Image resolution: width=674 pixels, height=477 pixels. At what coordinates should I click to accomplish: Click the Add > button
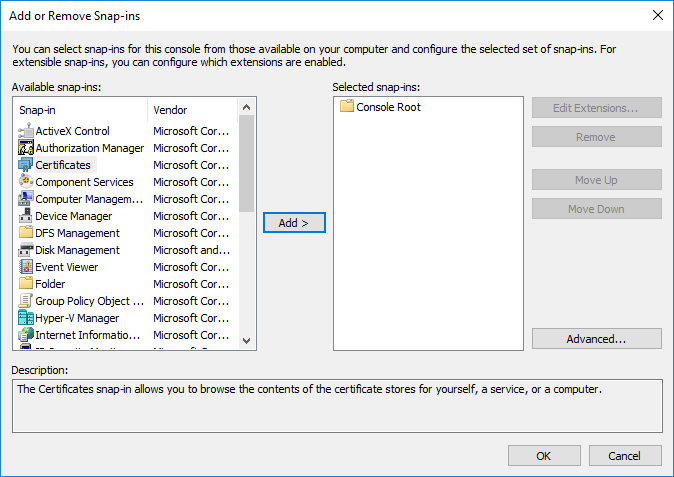pos(294,223)
